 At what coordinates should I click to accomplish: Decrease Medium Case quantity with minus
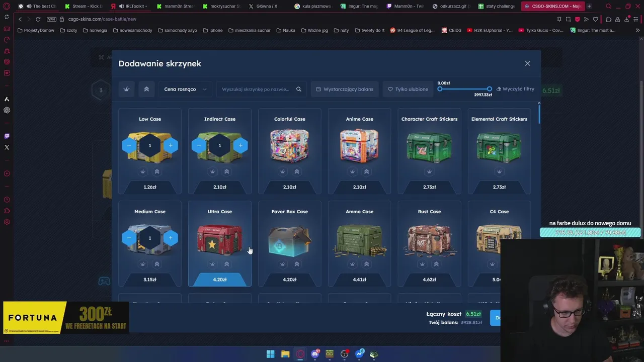click(x=129, y=238)
